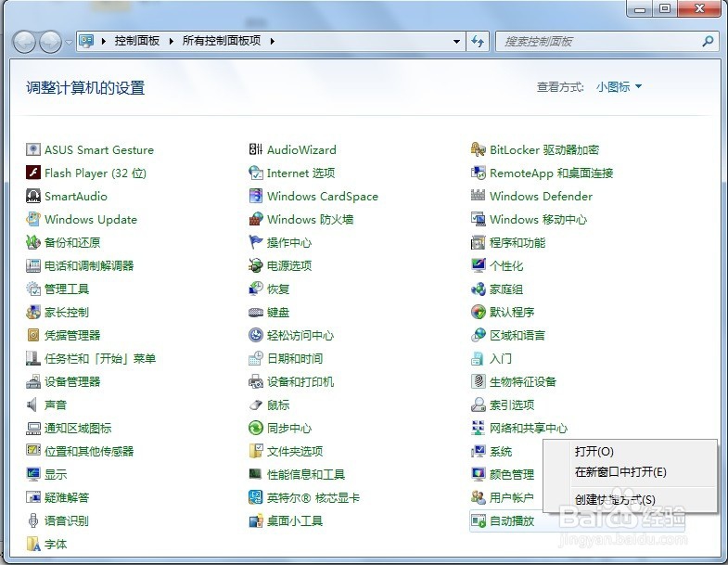Click the control panel icon in address bar

(x=86, y=41)
